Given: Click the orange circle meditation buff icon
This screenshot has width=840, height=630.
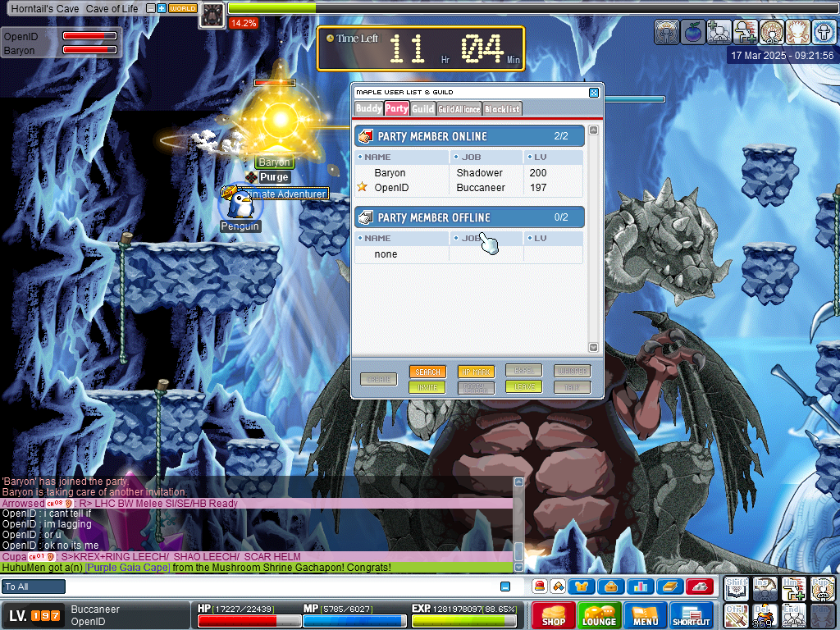Looking at the screenshot, I should click(x=771, y=32).
